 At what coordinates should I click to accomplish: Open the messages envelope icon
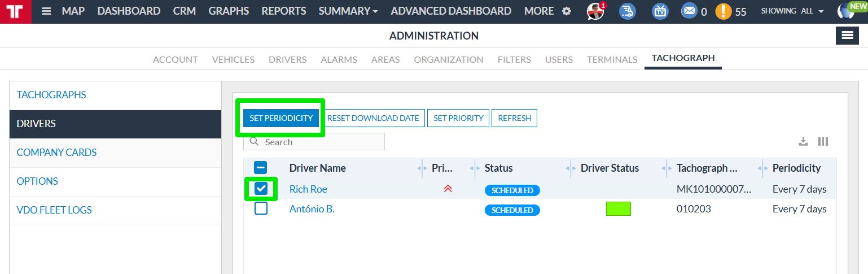[x=689, y=11]
